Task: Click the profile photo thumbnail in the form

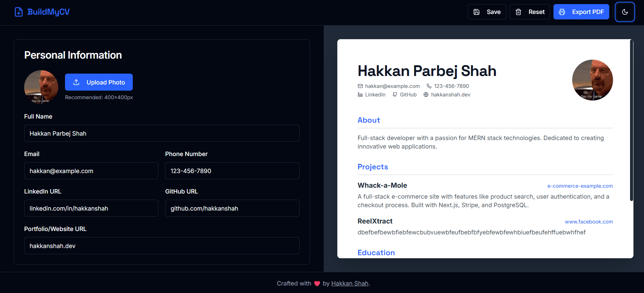Action: tap(41, 87)
